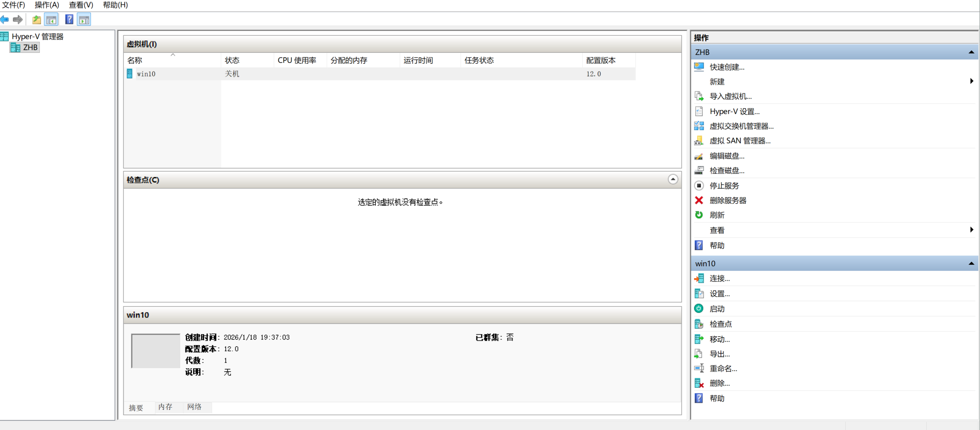
Task: Click the blue help toolbar icon
Action: click(69, 19)
